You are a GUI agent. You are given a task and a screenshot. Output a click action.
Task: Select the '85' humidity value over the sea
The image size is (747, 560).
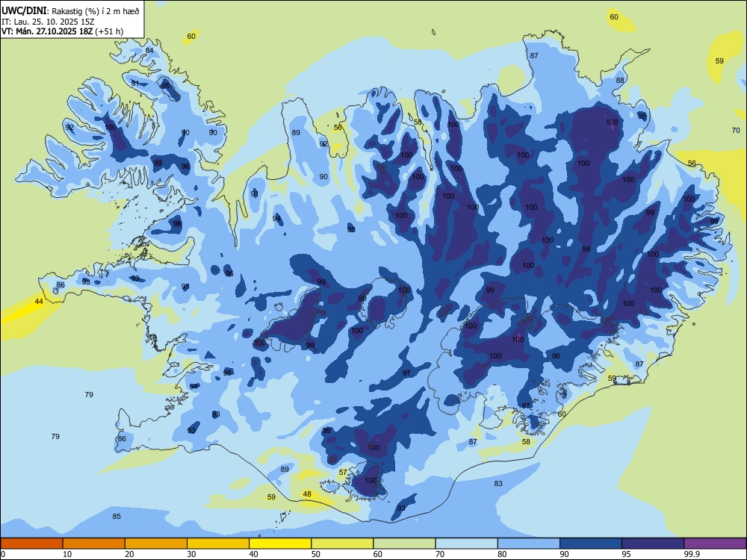point(117,516)
